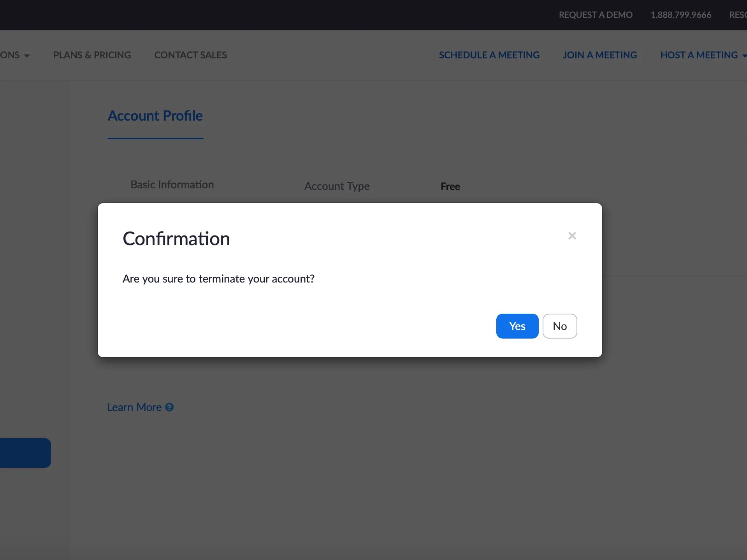Click the Resources link in top bar
Viewport: 747px width, 560px height.
click(738, 15)
